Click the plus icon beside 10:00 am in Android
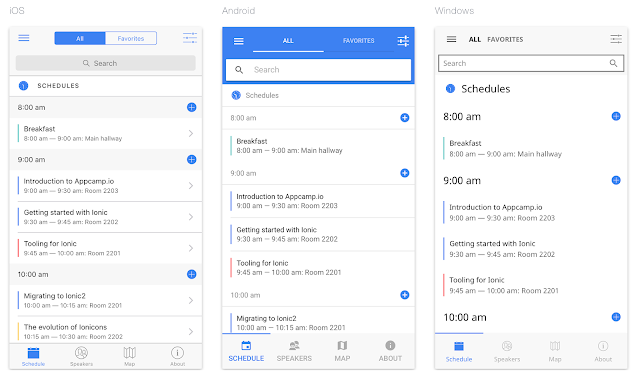This screenshot has width=640, height=378. click(x=404, y=295)
